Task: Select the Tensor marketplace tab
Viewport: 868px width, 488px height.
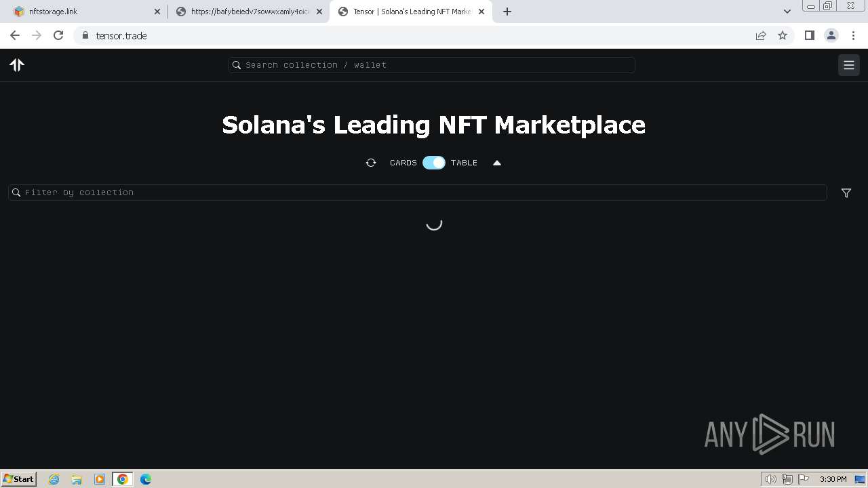Action: (410, 12)
